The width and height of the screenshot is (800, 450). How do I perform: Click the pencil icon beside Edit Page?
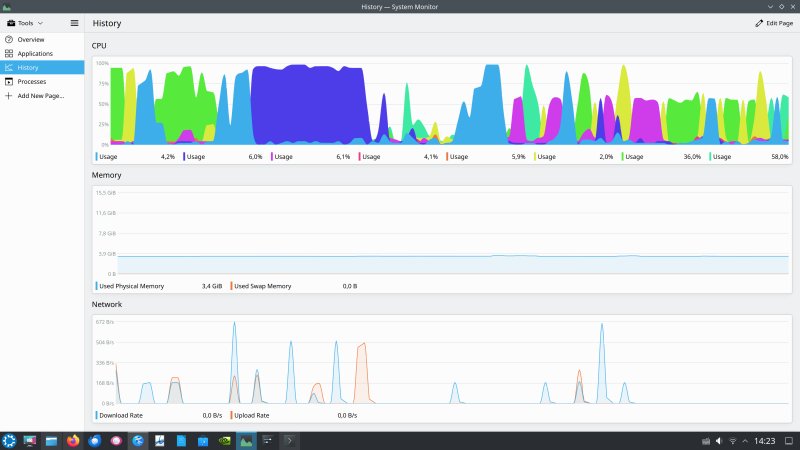point(759,23)
